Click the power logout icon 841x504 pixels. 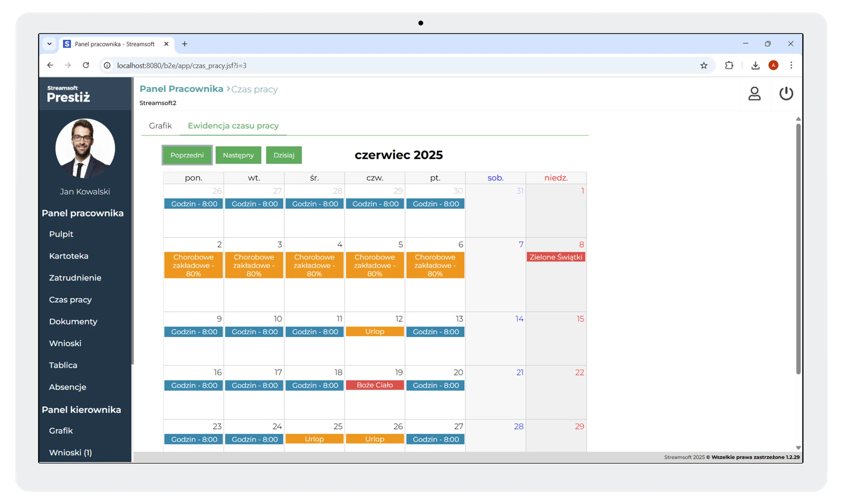[785, 93]
